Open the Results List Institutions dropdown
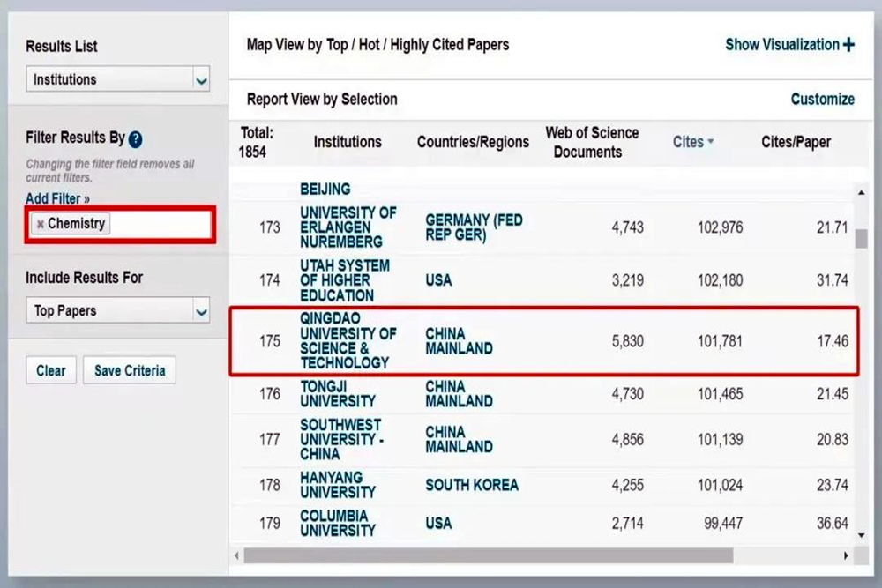The height and width of the screenshot is (588, 882). (x=201, y=80)
